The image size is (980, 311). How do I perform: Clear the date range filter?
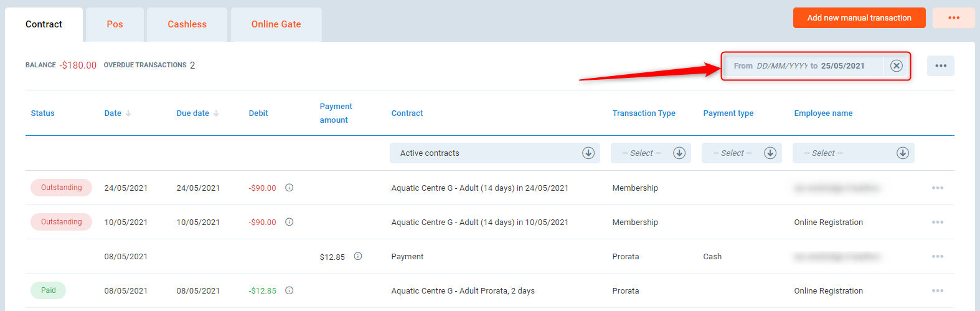pyautogui.click(x=896, y=66)
